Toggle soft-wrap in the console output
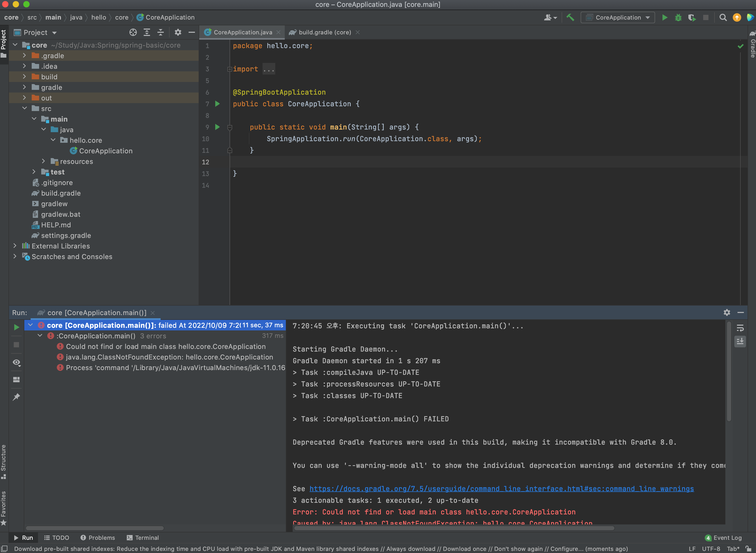This screenshot has height=553, width=756. point(740,328)
